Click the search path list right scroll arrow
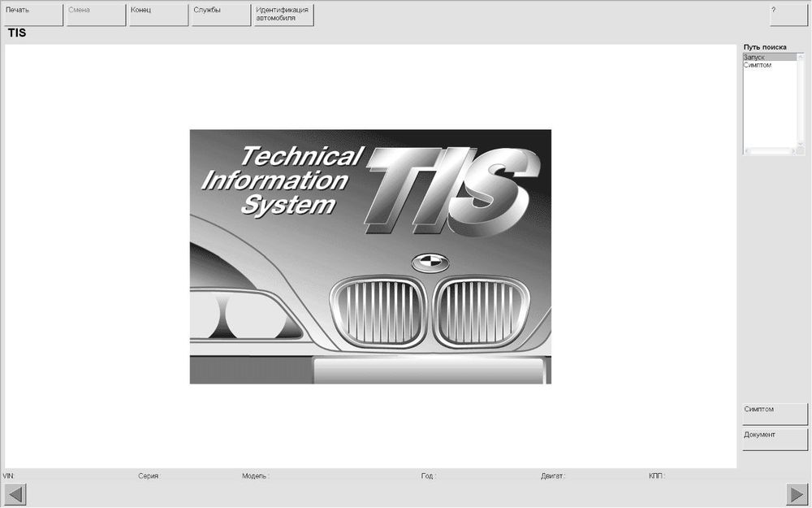The width and height of the screenshot is (812, 508). tap(794, 151)
